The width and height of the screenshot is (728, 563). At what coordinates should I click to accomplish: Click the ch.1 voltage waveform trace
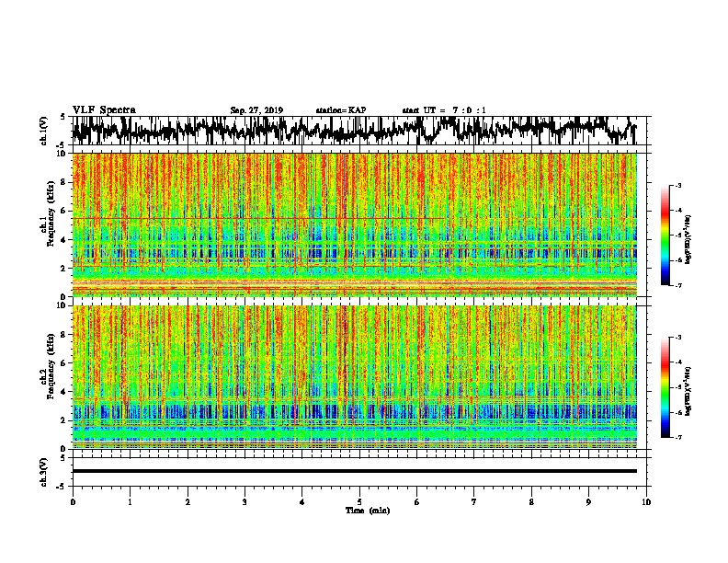(354, 131)
